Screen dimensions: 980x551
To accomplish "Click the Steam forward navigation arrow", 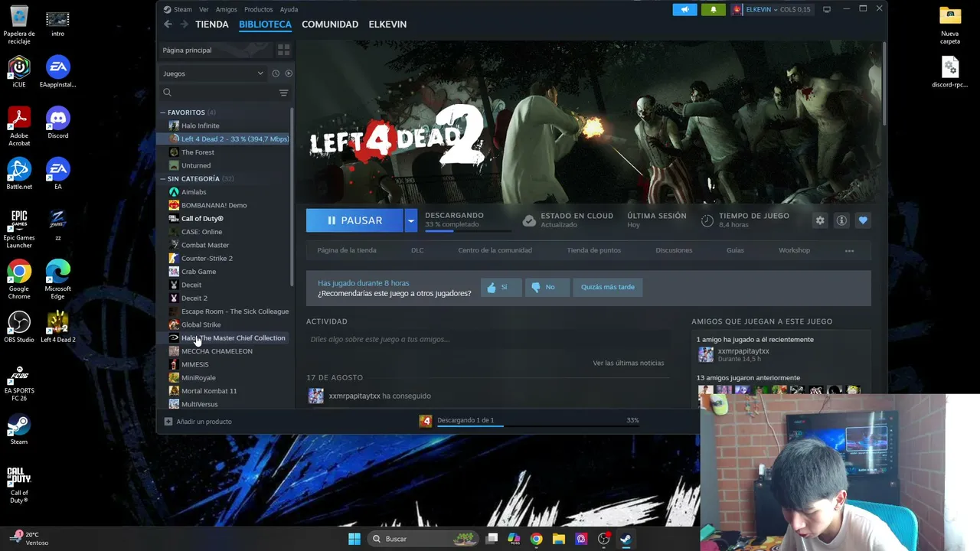I will coord(184,24).
